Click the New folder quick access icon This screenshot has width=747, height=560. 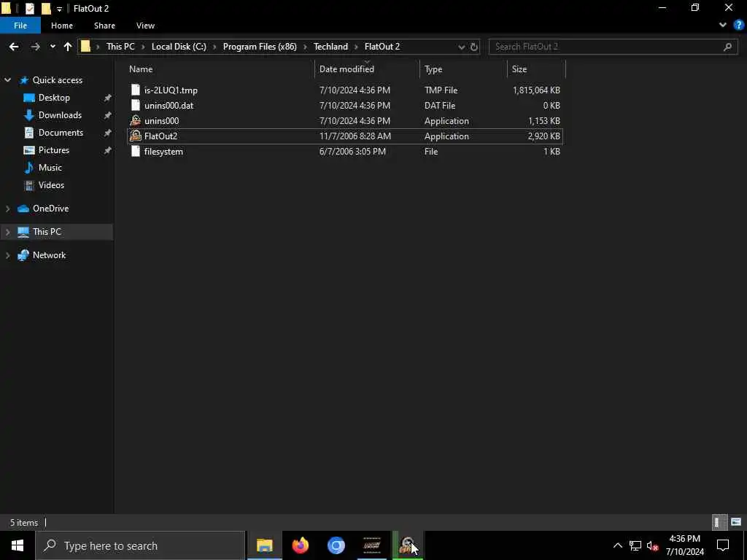click(46, 9)
